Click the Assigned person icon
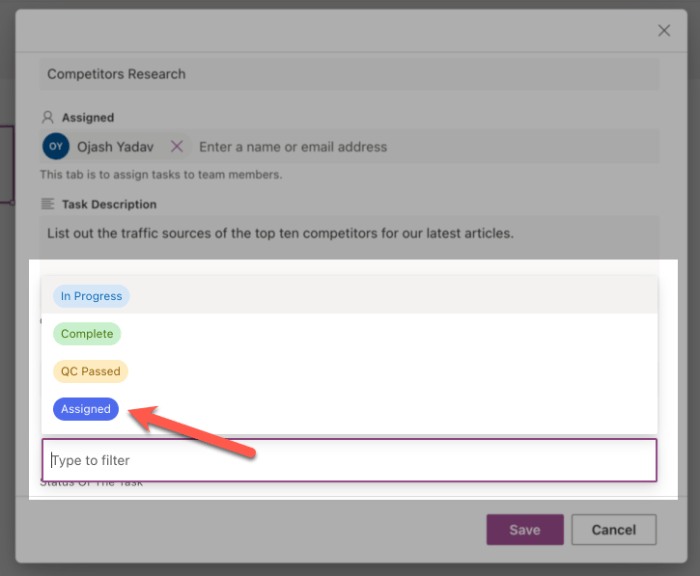 point(47,117)
